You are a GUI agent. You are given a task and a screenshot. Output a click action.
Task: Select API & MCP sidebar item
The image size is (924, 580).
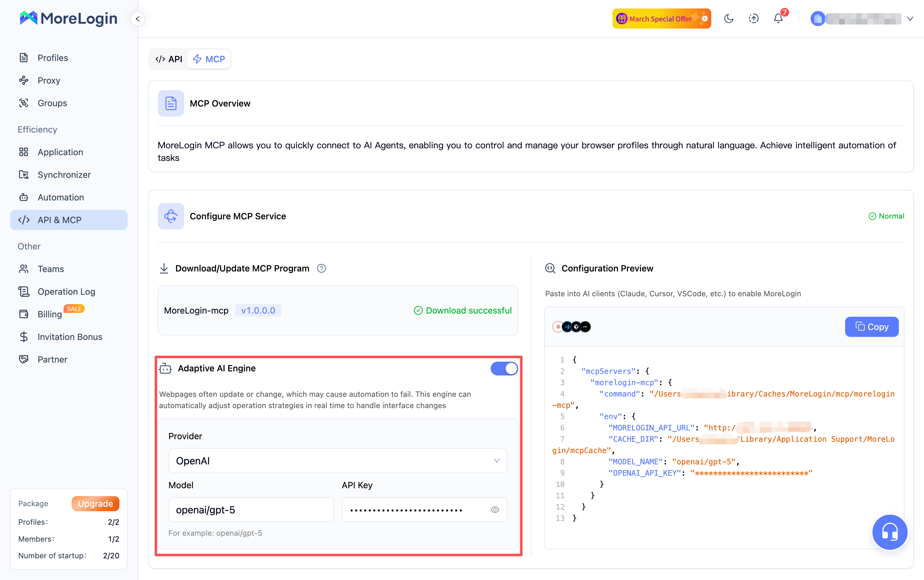tap(69, 220)
